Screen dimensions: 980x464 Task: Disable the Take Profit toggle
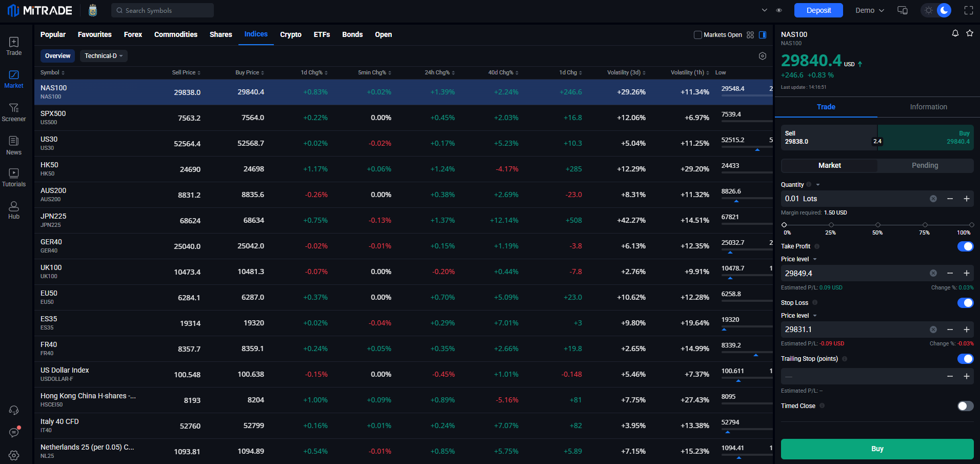[965, 246]
